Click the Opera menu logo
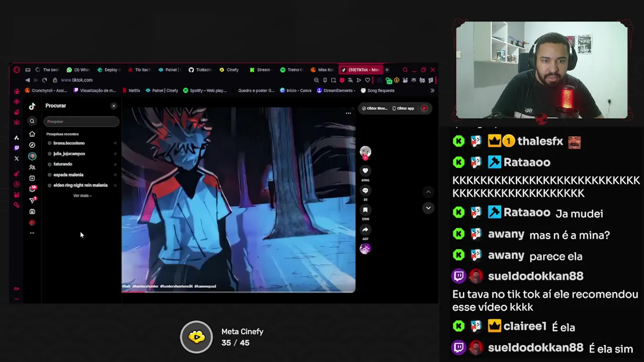The height and width of the screenshot is (362, 644). pyautogui.click(x=17, y=70)
